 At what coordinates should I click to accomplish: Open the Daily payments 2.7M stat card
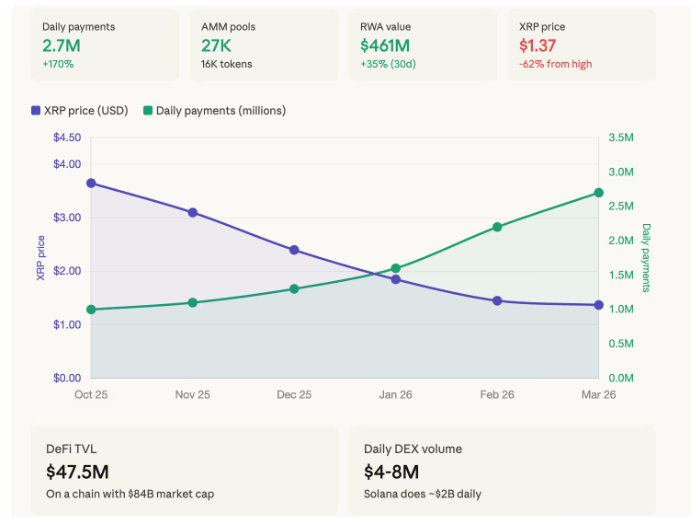[x=105, y=46]
